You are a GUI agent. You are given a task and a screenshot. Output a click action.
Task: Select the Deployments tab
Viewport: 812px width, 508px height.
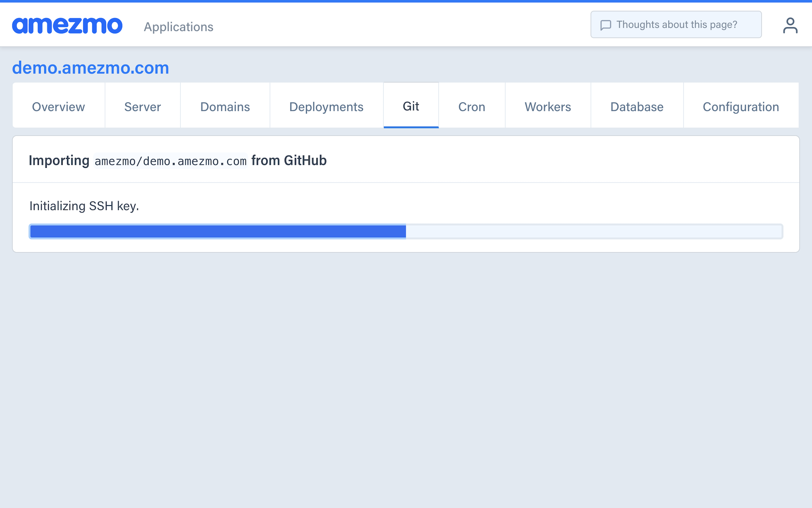click(x=326, y=106)
